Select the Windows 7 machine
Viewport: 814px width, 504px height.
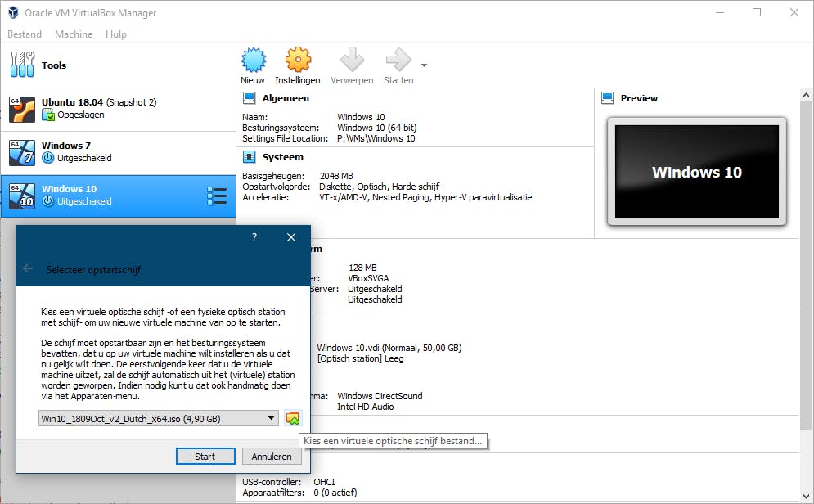[118, 153]
